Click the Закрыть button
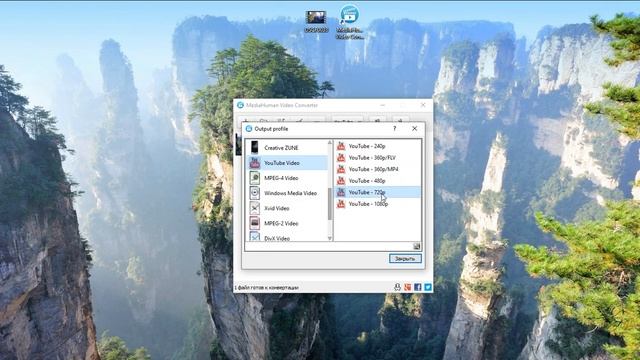This screenshot has height=360, width=640. click(405, 258)
